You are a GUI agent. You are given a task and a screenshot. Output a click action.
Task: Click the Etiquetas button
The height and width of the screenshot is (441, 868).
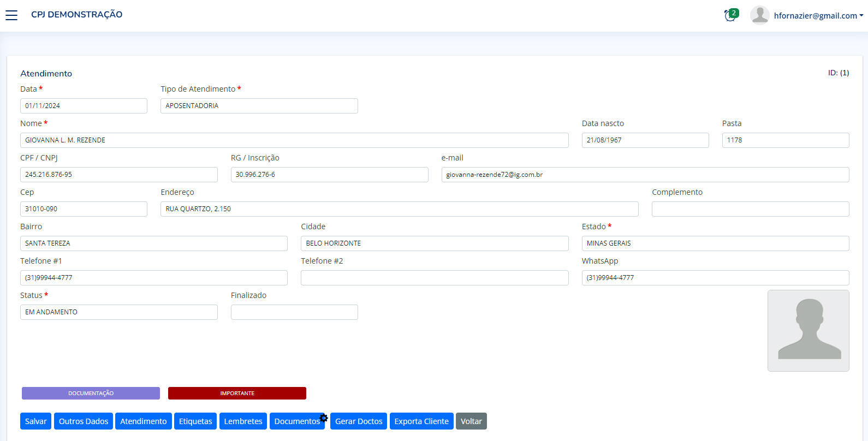pyautogui.click(x=195, y=421)
